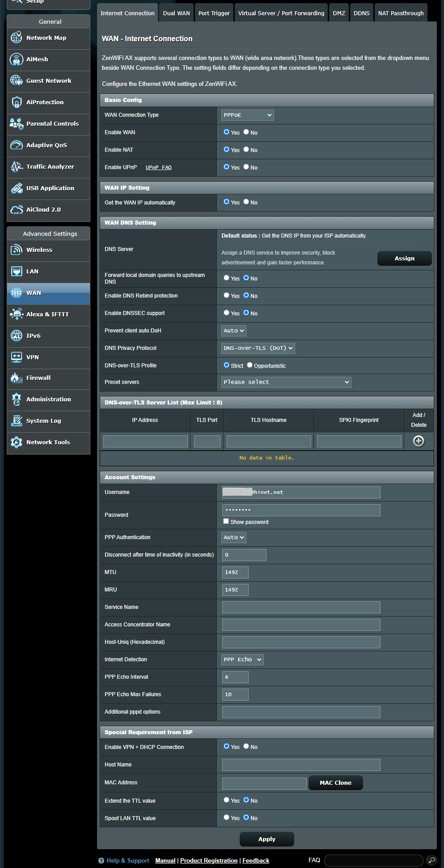Open Parental Controls icon
Image resolution: width=444 pixels, height=868 pixels.
(x=17, y=123)
